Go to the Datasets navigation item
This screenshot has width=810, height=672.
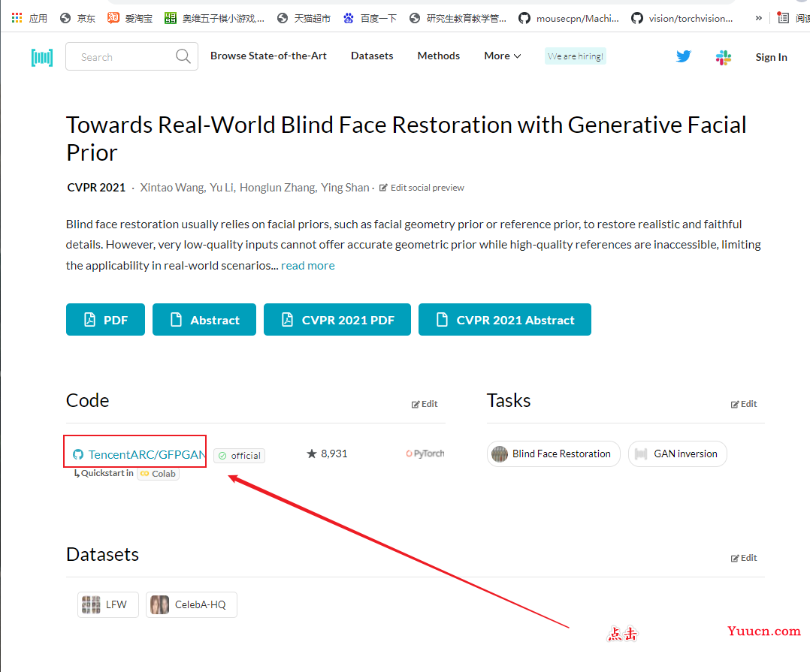(x=372, y=56)
